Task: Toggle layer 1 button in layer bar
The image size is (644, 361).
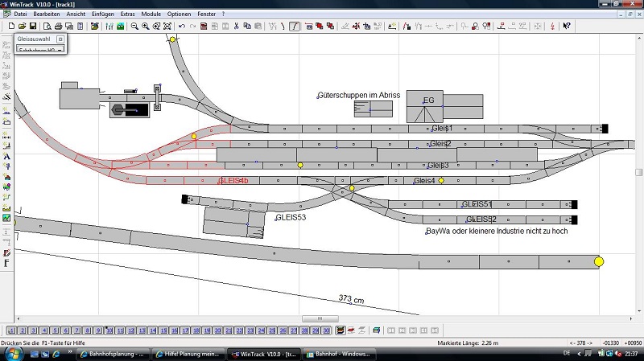Action: 11,330
